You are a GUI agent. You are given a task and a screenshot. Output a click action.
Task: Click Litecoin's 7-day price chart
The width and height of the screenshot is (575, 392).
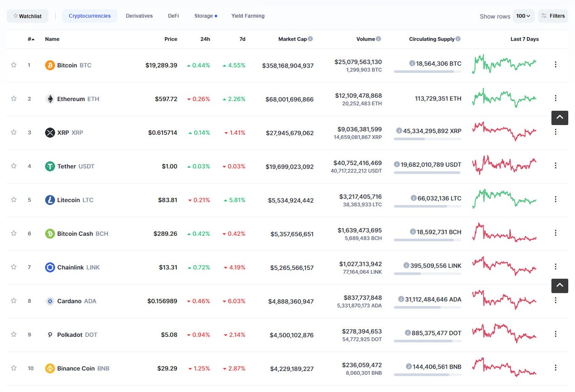(x=504, y=198)
